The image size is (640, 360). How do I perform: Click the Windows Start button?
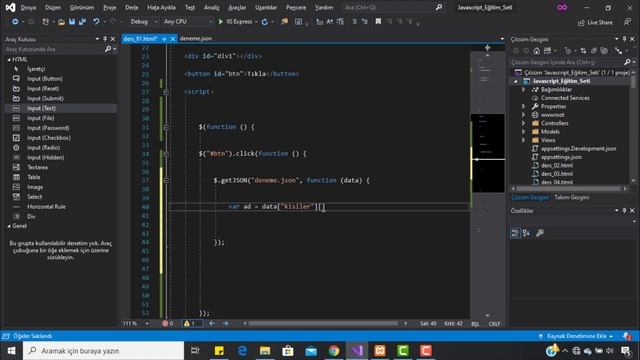pyautogui.click(x=11, y=351)
